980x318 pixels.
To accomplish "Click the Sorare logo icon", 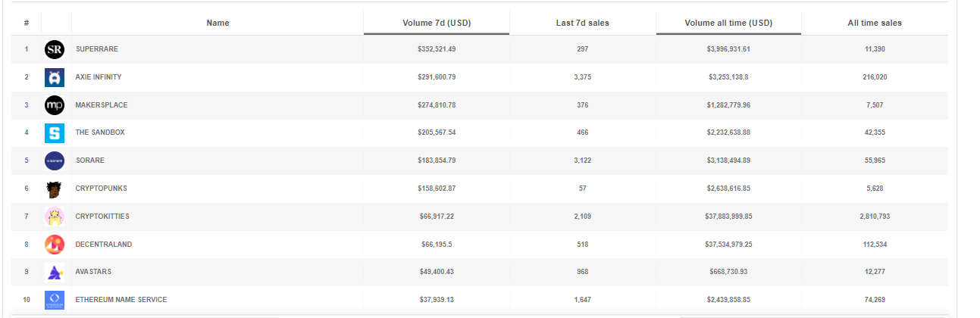I will tap(55, 161).
